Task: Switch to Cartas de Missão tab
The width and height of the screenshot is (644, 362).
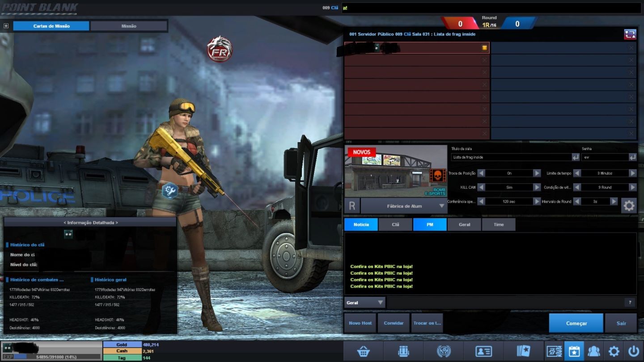Action: pos(51,26)
